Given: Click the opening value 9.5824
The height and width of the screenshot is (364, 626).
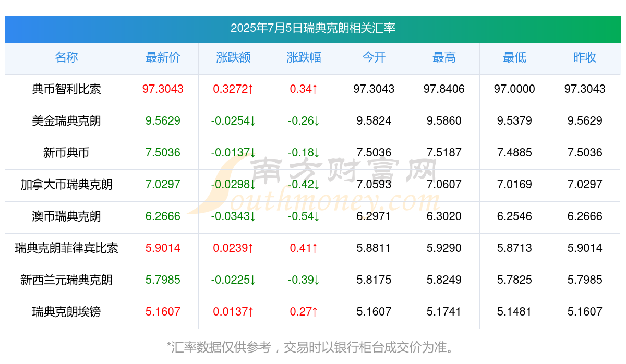Looking at the screenshot, I should point(374,121).
